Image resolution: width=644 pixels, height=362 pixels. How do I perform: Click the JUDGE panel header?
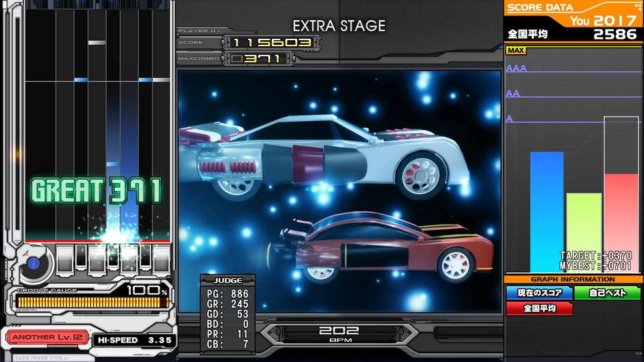coord(227,280)
